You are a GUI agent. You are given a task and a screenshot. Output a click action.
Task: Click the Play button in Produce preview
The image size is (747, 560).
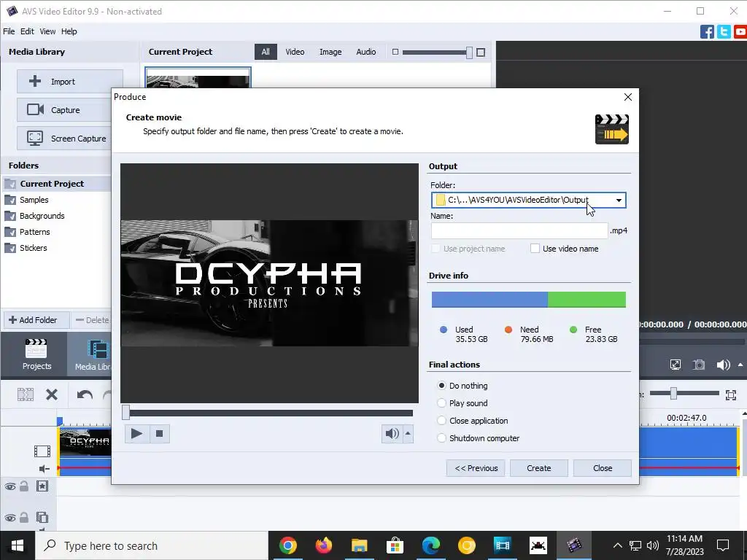point(136,433)
